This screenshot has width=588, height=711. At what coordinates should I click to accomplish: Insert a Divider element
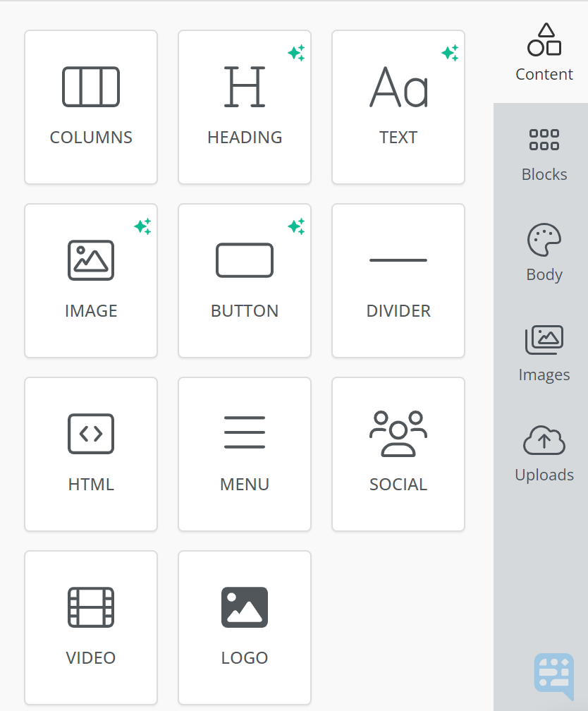[x=398, y=280]
